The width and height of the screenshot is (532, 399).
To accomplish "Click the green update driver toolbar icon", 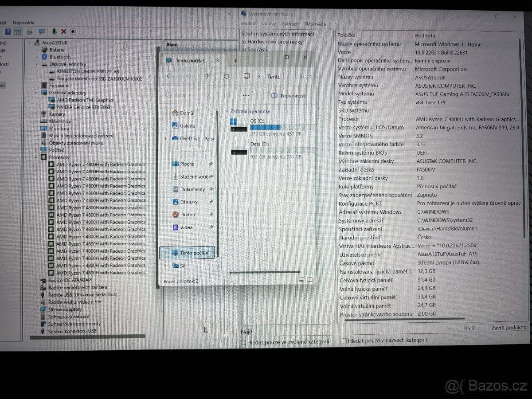I will pos(54,31).
